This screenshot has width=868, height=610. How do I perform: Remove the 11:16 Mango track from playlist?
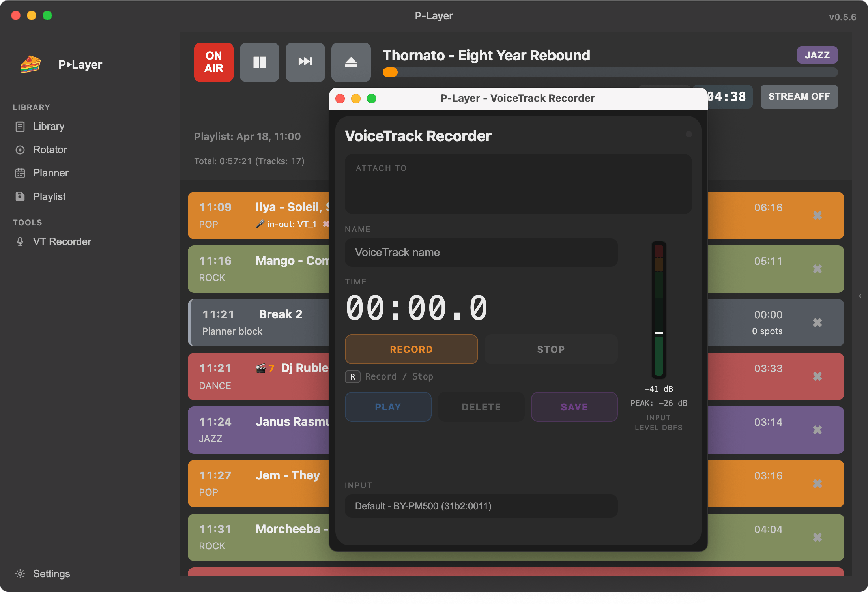817,269
